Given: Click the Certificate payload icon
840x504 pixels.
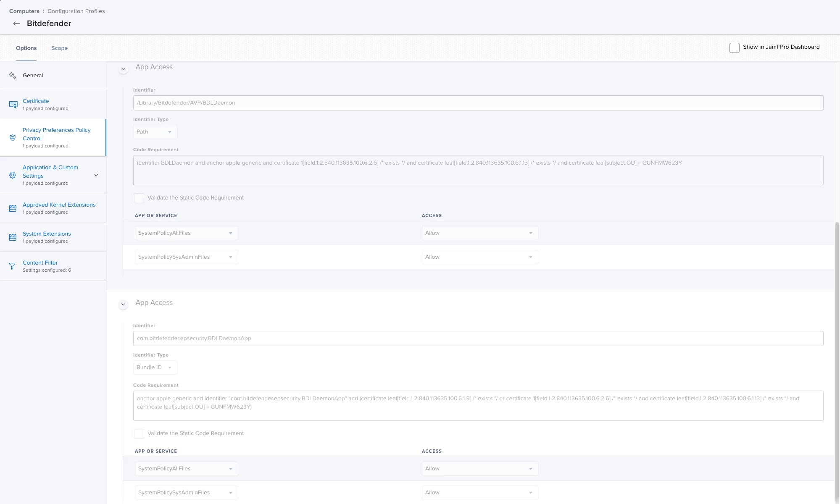Looking at the screenshot, I should coord(13,105).
